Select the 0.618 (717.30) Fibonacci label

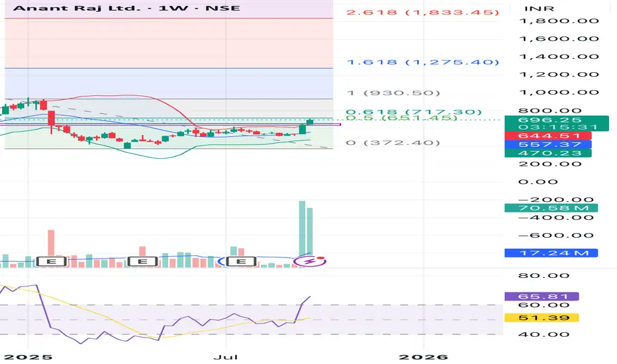point(414,112)
